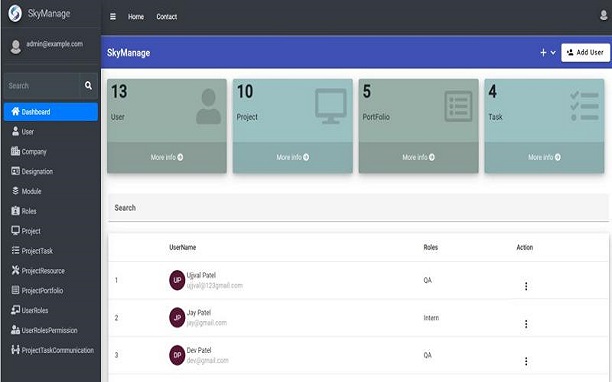The image size is (612, 382).
Task: Click the Task card's More info link
Action: [x=544, y=157]
